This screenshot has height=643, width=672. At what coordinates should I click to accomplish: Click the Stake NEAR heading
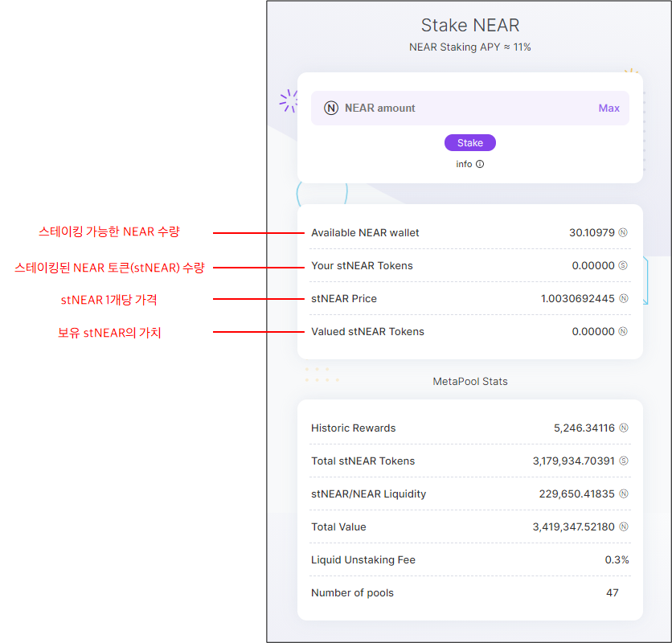[470, 25]
